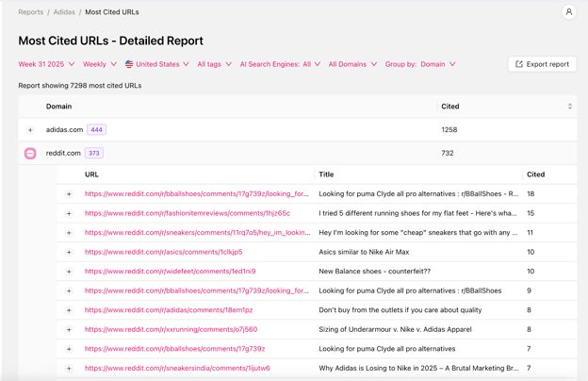Click the Title column header
Screen dimensions: 588x381
[x=326, y=174]
